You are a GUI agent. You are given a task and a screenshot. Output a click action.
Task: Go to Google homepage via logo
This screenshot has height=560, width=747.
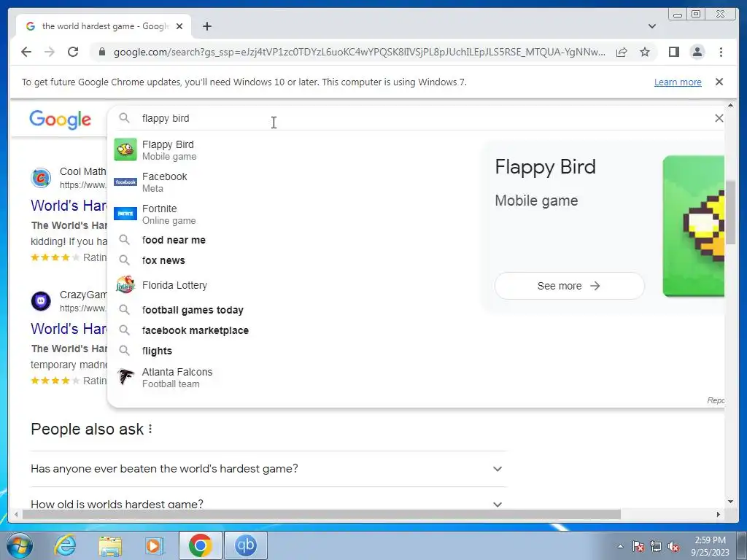pyautogui.click(x=60, y=119)
